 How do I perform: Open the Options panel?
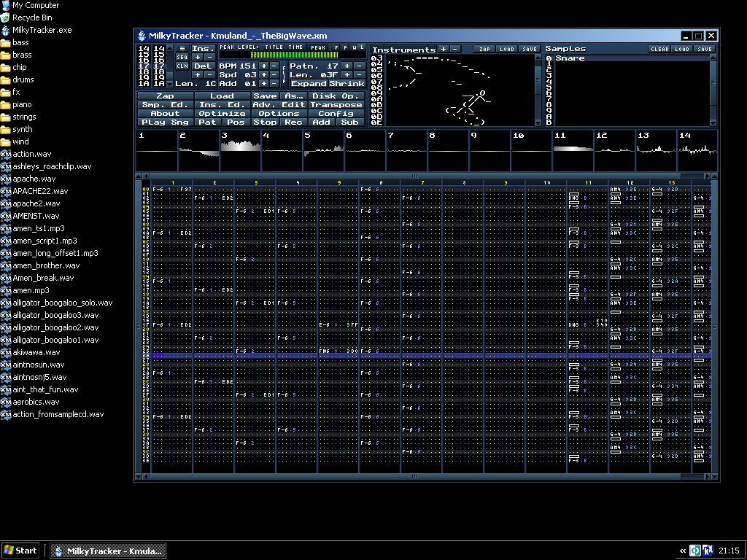click(279, 113)
